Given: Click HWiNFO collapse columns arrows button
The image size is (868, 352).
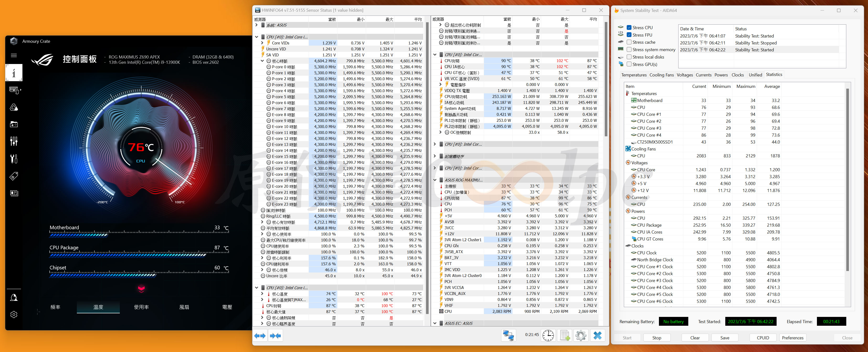Looking at the screenshot, I should pyautogui.click(x=275, y=336).
